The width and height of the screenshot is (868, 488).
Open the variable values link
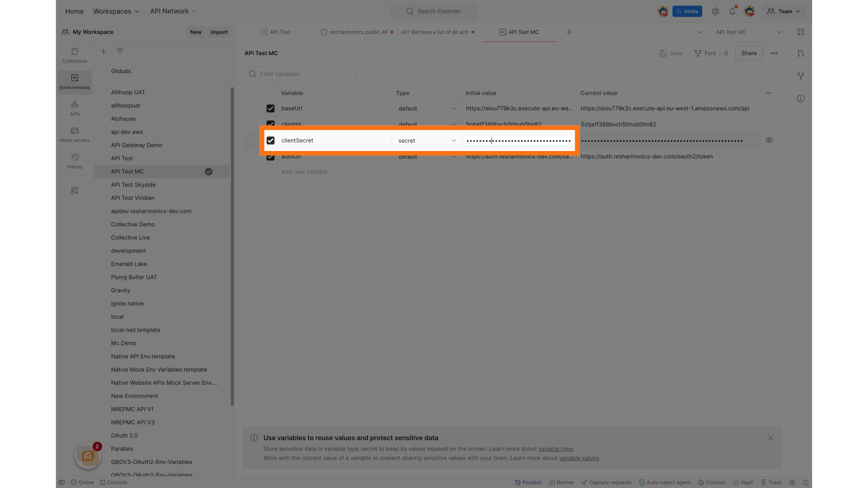pos(579,458)
